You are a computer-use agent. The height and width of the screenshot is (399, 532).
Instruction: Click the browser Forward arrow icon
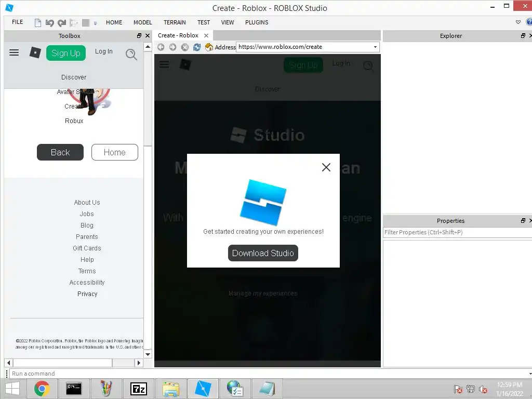click(172, 47)
